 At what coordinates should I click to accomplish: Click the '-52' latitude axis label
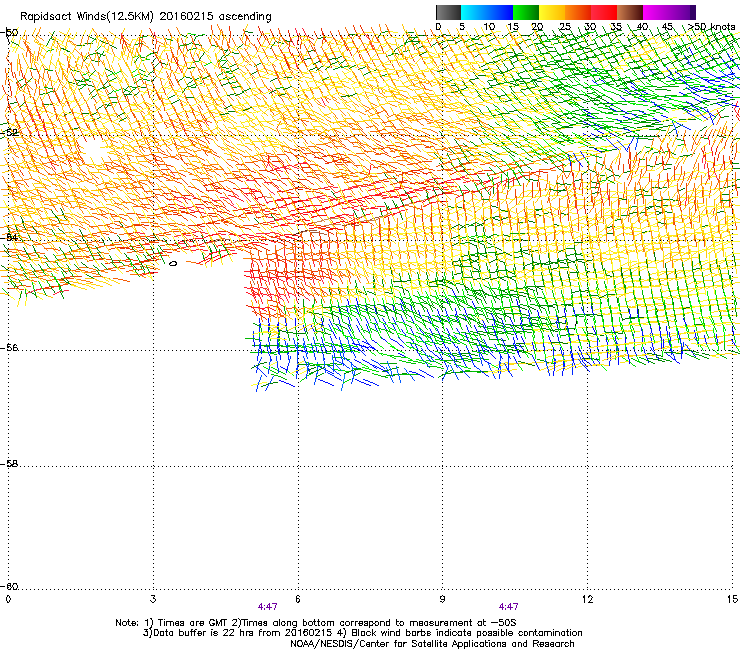click(x=9, y=132)
